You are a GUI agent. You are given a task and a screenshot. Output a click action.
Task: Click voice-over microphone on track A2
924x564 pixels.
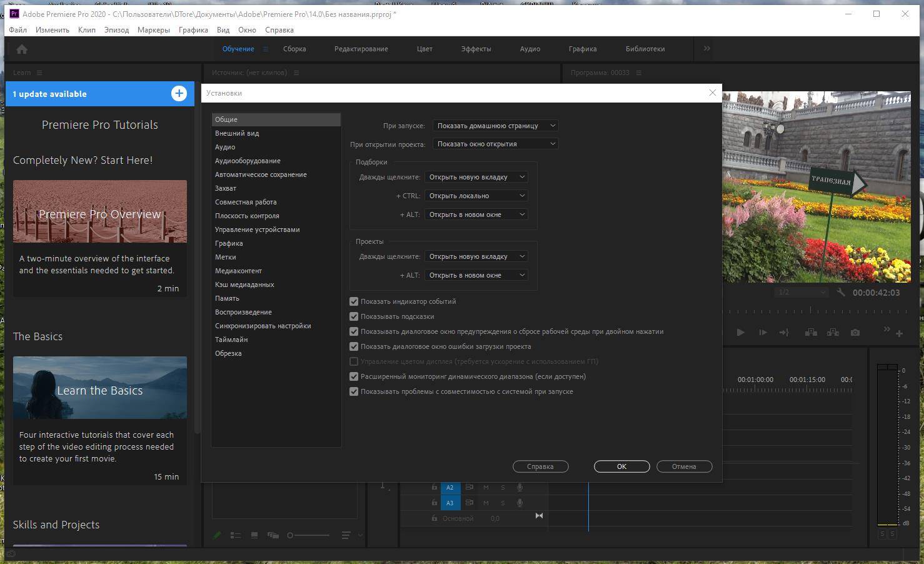pos(520,487)
